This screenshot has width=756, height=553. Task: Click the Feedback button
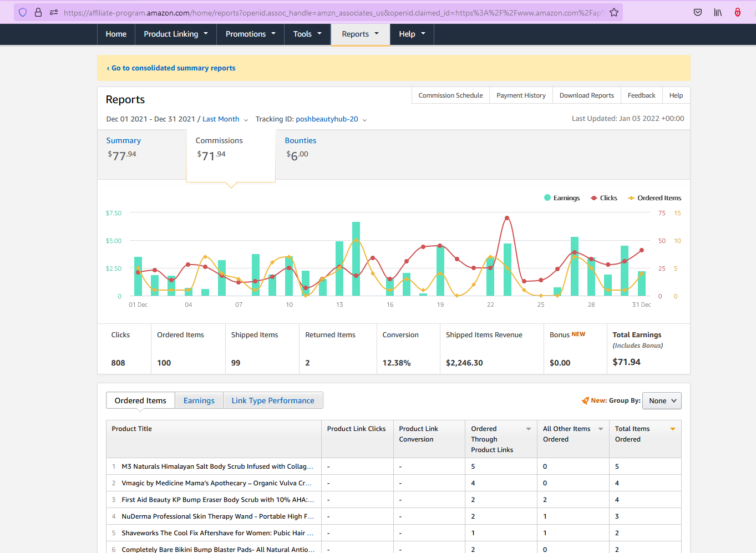[641, 95]
